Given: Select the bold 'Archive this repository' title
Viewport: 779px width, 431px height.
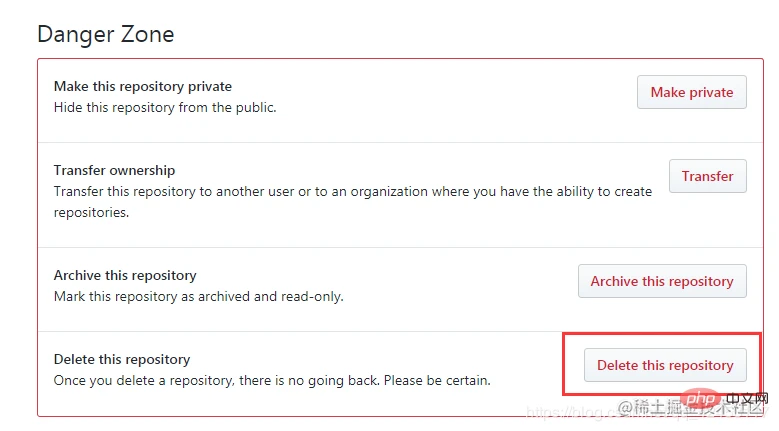Looking at the screenshot, I should 125,275.
